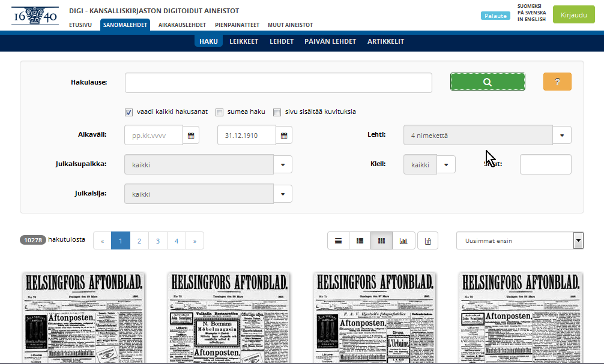Go to results page 2
The image size is (604, 364).
click(x=139, y=241)
